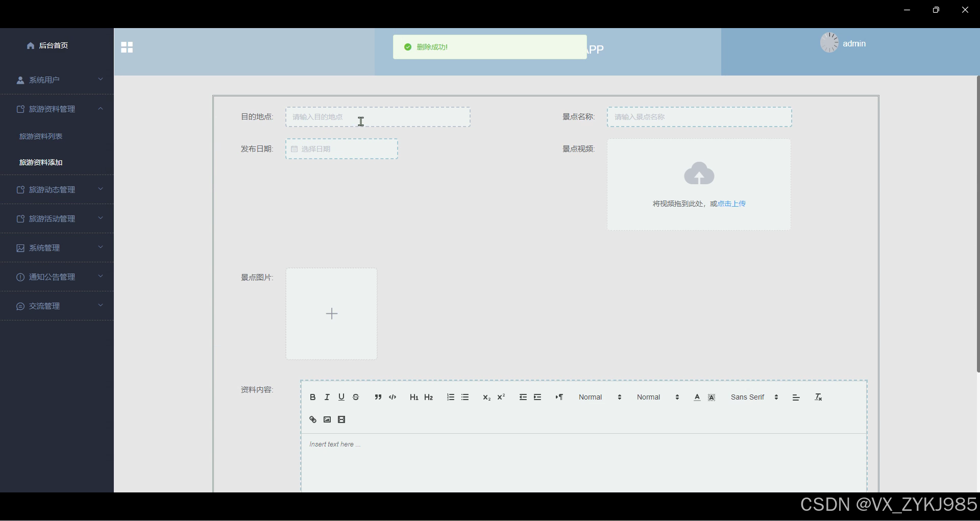Open the text background color picker
Viewport: 980px width, 521px height.
(712, 397)
